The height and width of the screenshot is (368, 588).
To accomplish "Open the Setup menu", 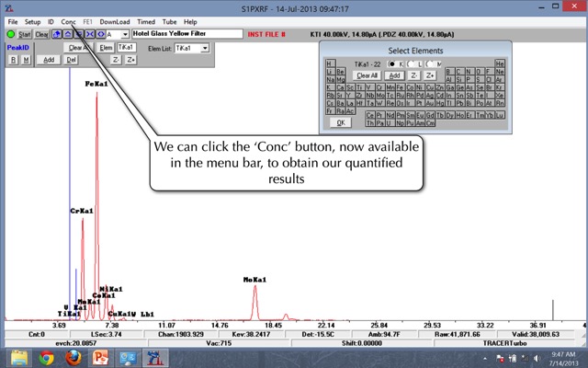I will 33,22.
